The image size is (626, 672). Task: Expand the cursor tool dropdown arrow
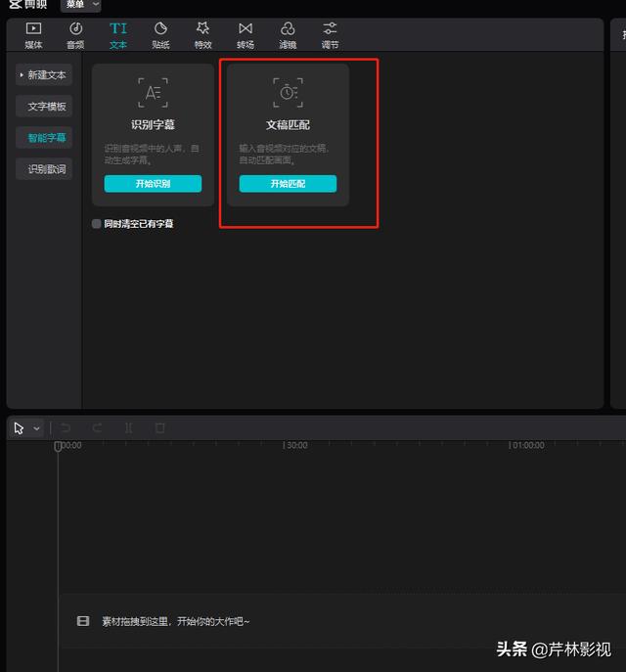[36, 428]
